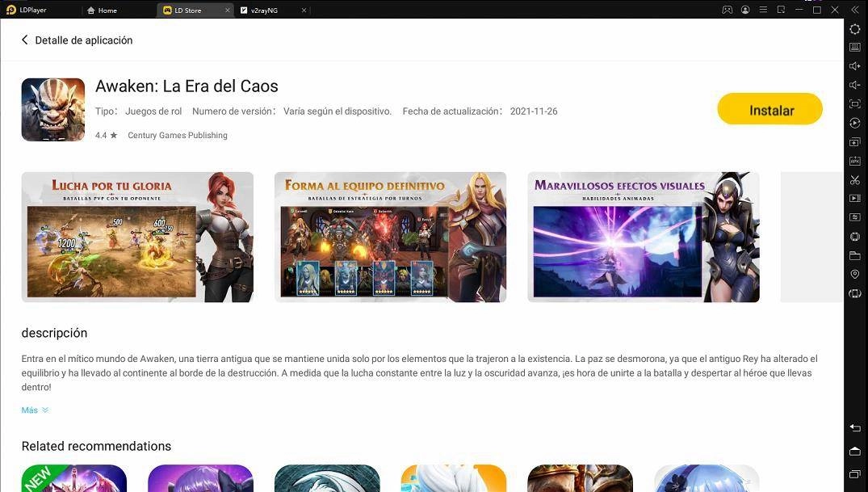The image size is (868, 492).
Task: Click the Detalle de aplicación page title
Action: pyautogui.click(x=84, y=40)
